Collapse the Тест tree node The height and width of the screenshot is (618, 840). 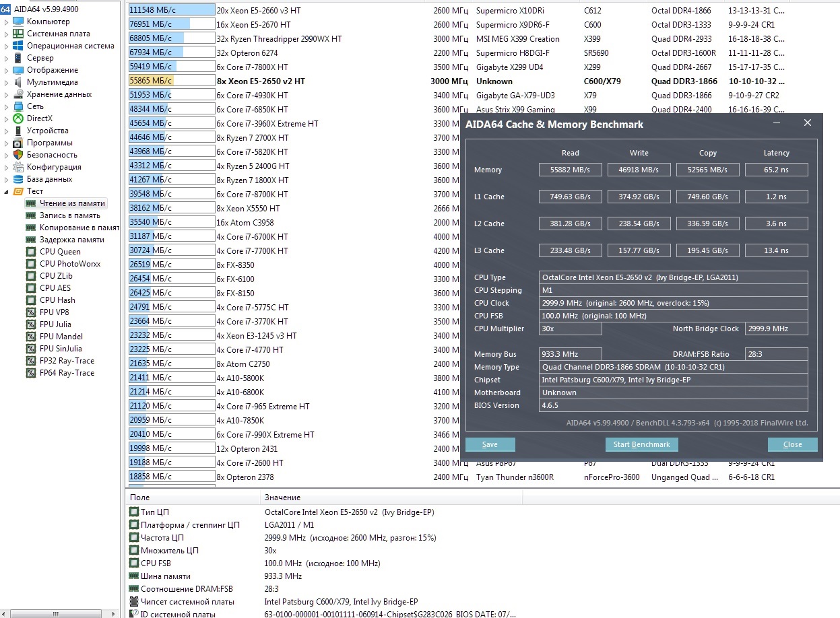tap(7, 192)
